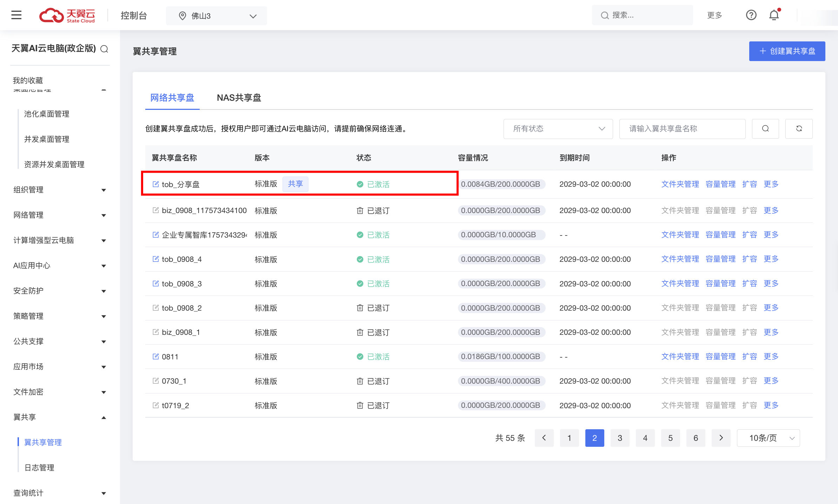The height and width of the screenshot is (504, 838).
Task: Open the 所有状态 status filter dropdown
Action: (x=558, y=129)
